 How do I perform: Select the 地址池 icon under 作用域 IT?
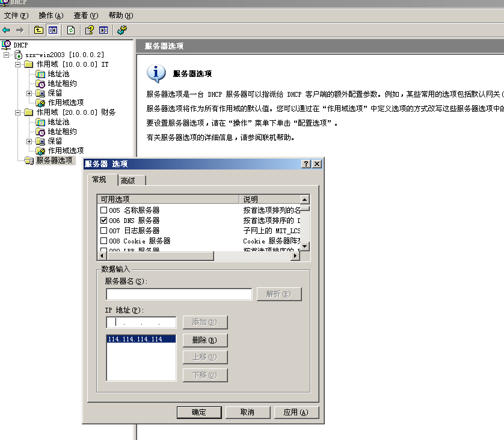click(x=40, y=74)
